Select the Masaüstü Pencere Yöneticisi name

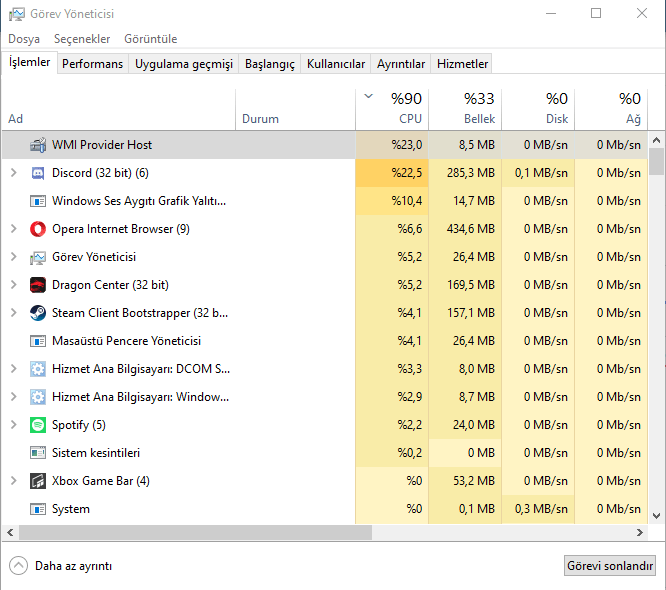click(x=127, y=341)
